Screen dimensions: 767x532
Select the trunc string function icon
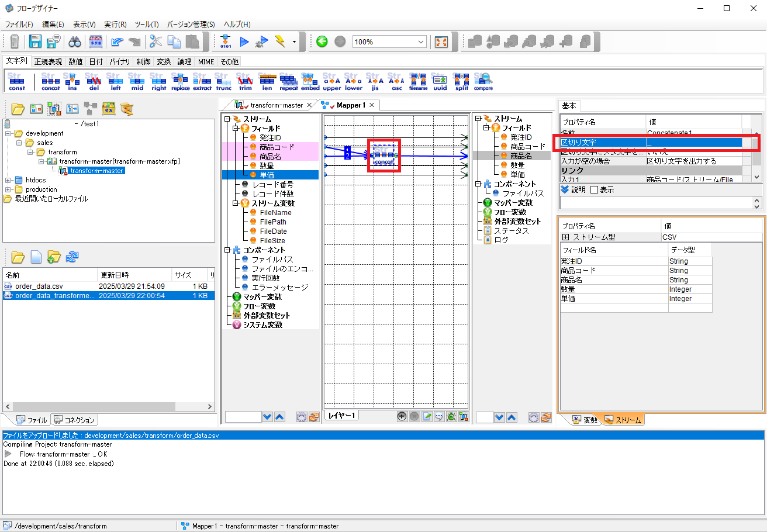click(x=223, y=81)
